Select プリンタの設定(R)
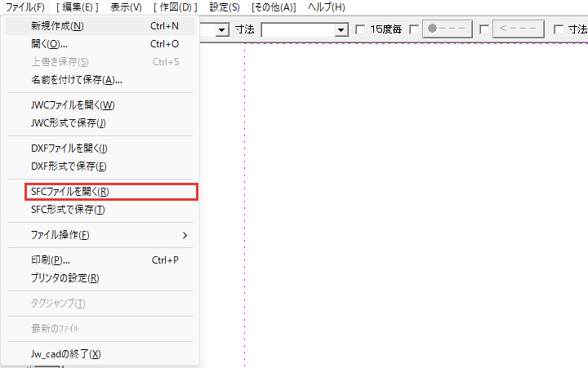This screenshot has width=588, height=368. (x=100, y=278)
